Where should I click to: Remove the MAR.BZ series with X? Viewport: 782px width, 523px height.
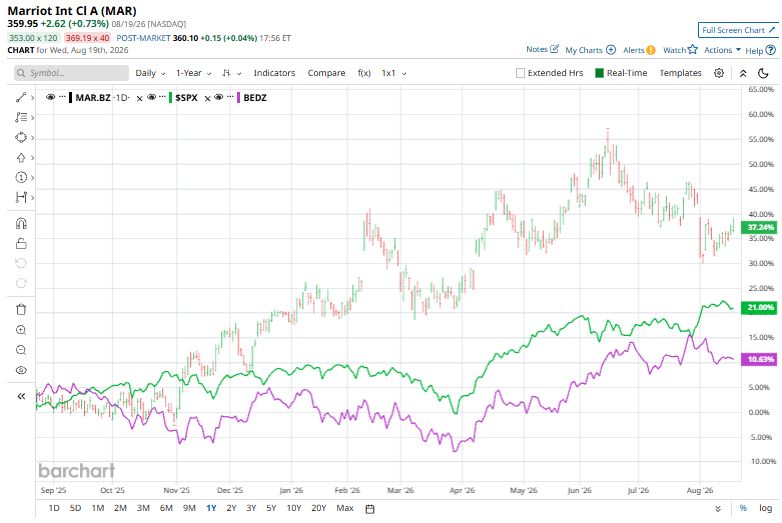pos(140,98)
